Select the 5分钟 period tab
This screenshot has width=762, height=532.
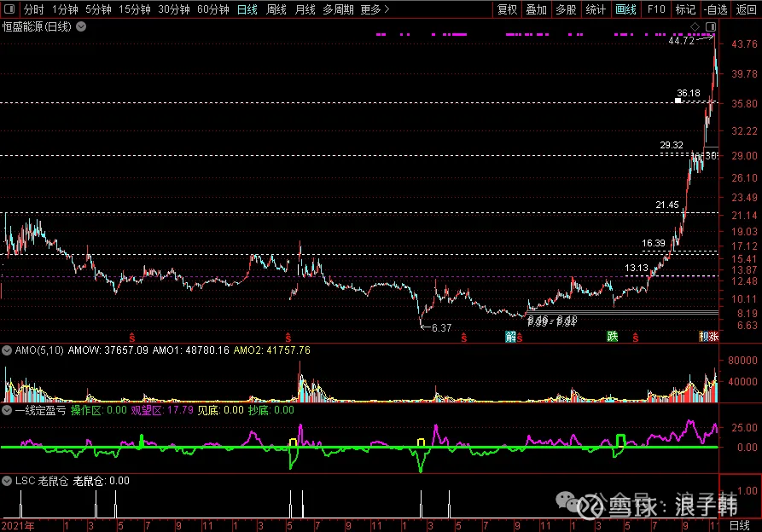click(99, 9)
